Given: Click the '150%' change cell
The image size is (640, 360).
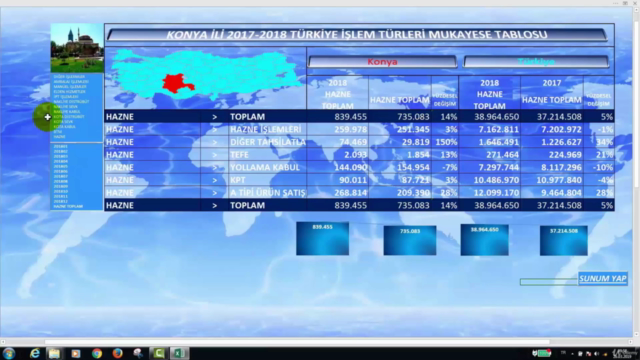Looking at the screenshot, I should 446,142.
